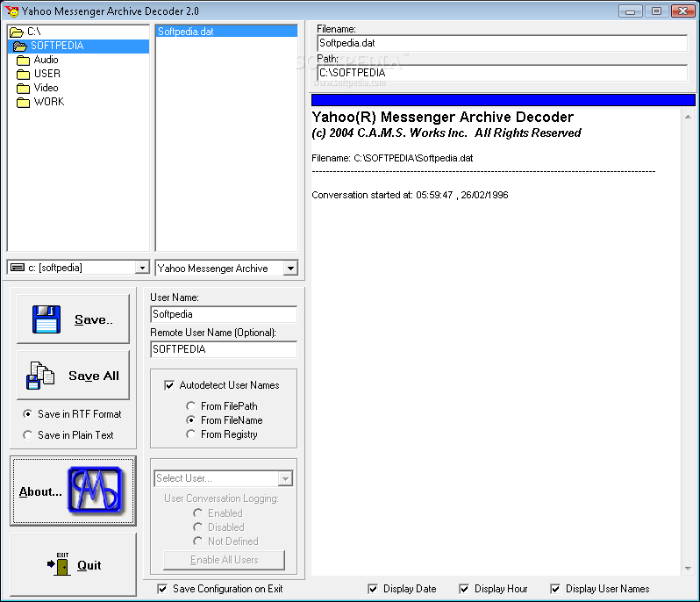Maximize the Archive Decoder window

pyautogui.click(x=656, y=11)
